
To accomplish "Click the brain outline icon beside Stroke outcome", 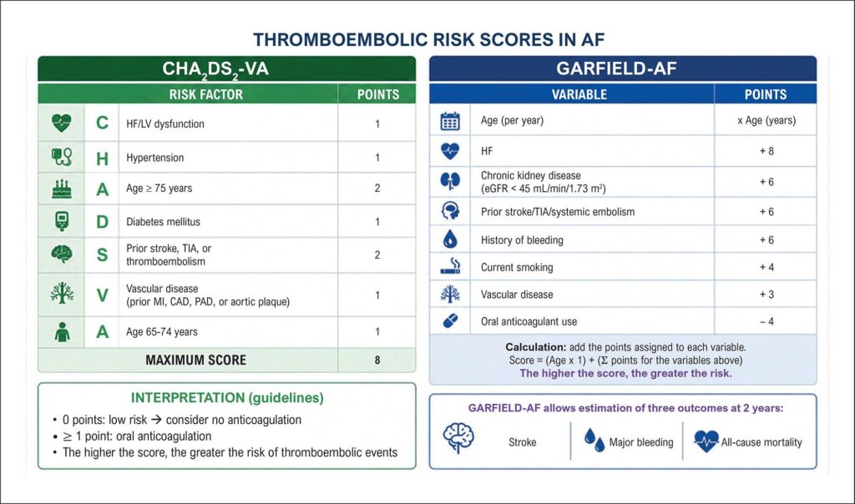I will coord(458,438).
